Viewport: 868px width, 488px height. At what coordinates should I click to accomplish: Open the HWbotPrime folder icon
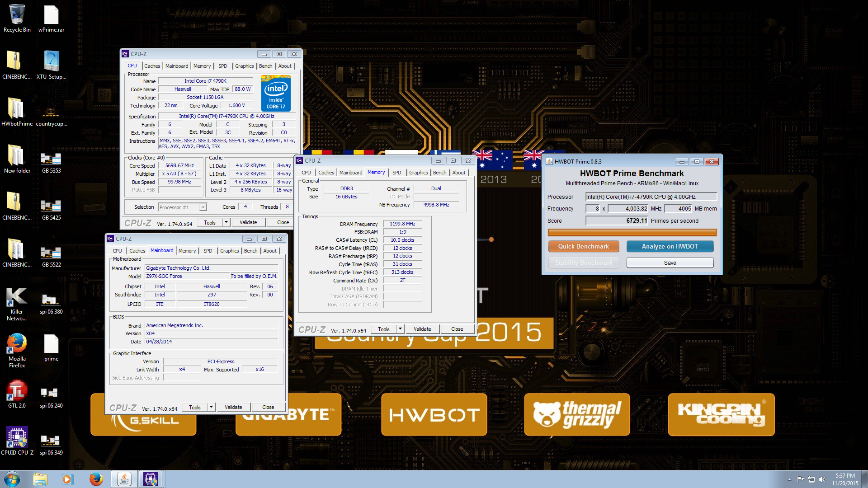(17, 113)
